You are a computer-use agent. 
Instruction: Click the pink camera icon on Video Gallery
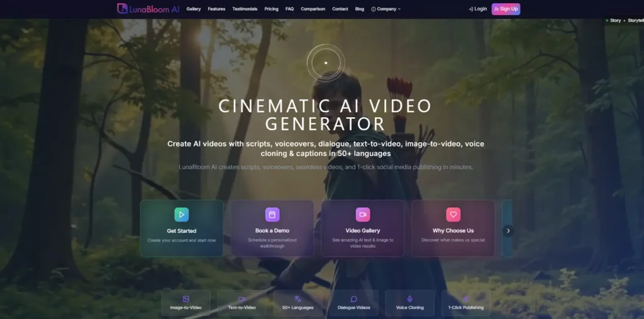pyautogui.click(x=363, y=215)
